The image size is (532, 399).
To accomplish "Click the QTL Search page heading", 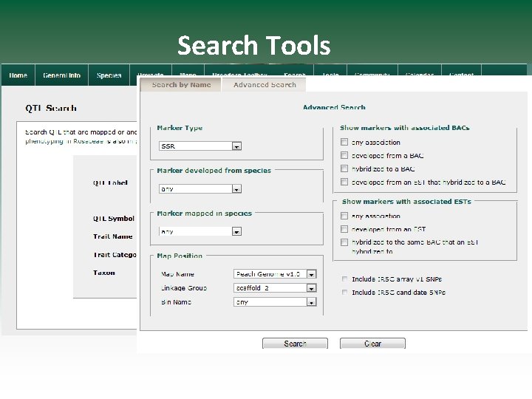I will pyautogui.click(x=51, y=108).
